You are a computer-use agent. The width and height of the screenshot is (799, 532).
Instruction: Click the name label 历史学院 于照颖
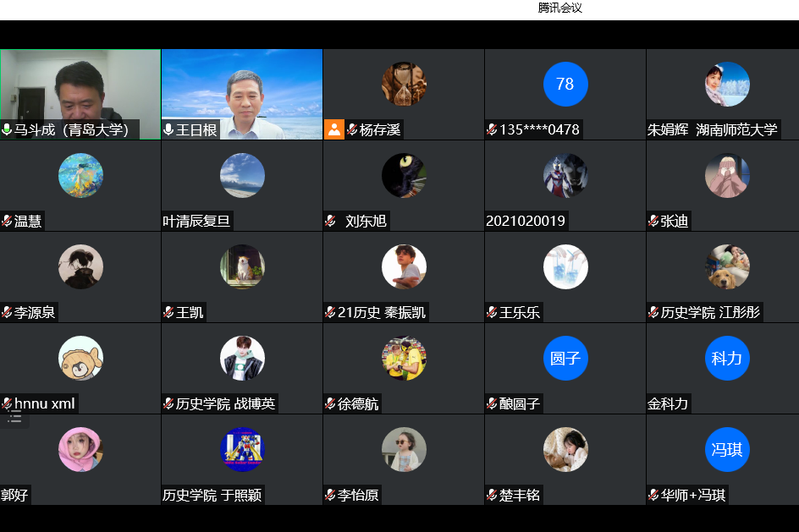(212, 495)
